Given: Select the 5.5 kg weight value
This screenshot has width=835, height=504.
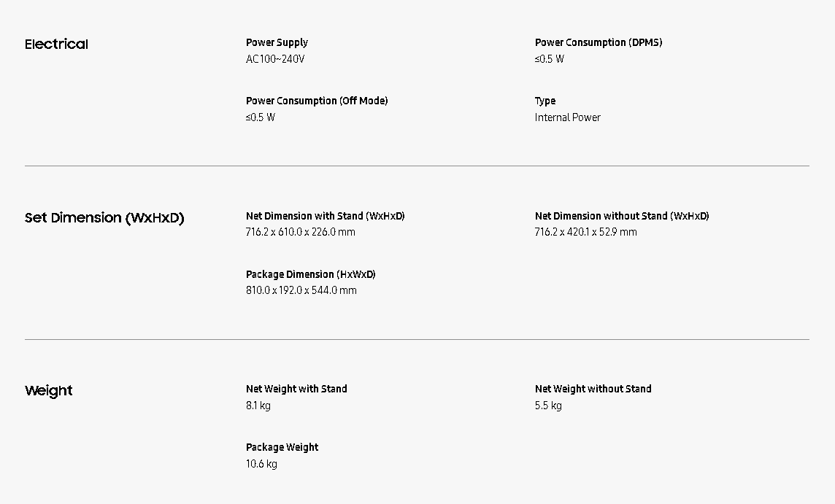Looking at the screenshot, I should pyautogui.click(x=548, y=406).
